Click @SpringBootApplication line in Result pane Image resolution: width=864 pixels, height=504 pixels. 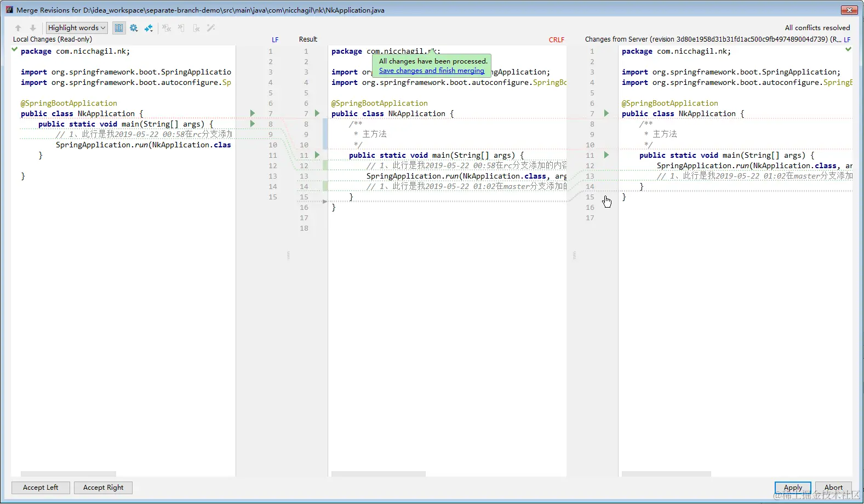pyautogui.click(x=379, y=103)
